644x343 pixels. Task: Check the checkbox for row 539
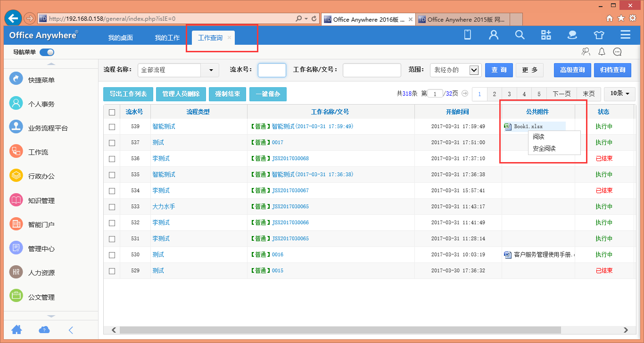pyautogui.click(x=112, y=127)
